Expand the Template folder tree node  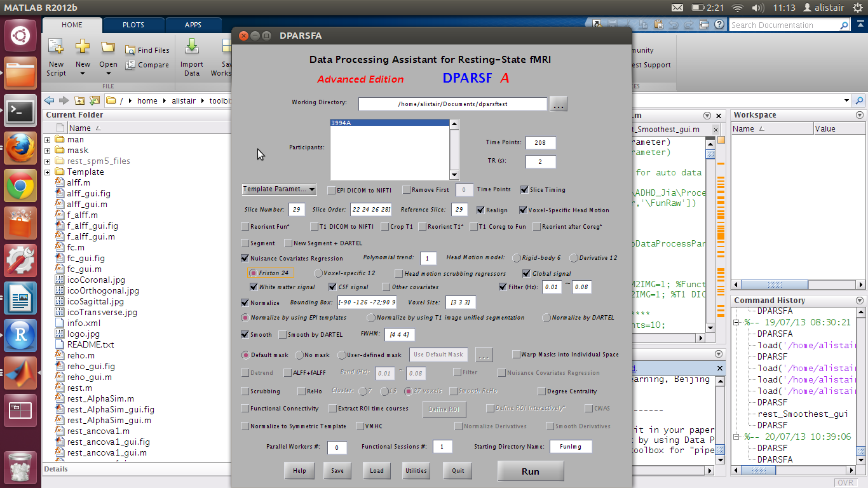coord(48,172)
